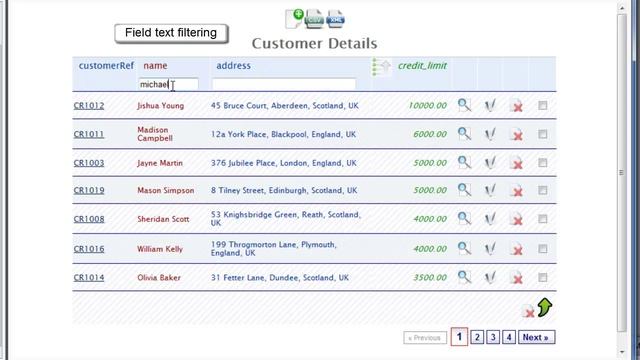Screen dimensions: 640x360
Task: Click the green curved arrow below table
Action: click(545, 307)
